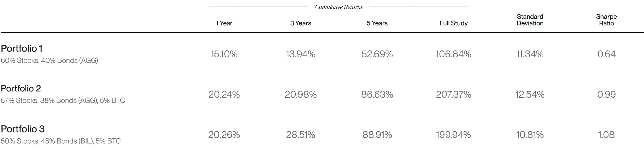Click the Full Study column header
Screen dimensions: 644x157
pyautogui.click(x=453, y=23)
